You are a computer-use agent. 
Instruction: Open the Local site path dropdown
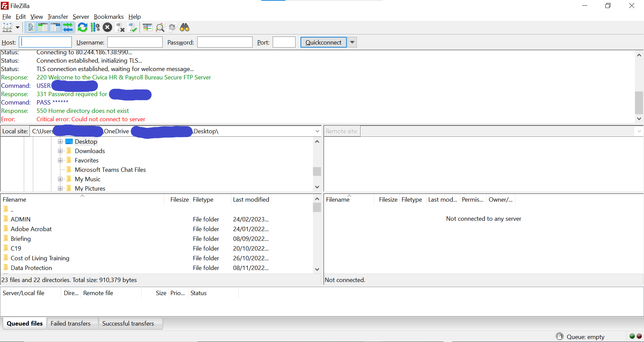click(317, 131)
